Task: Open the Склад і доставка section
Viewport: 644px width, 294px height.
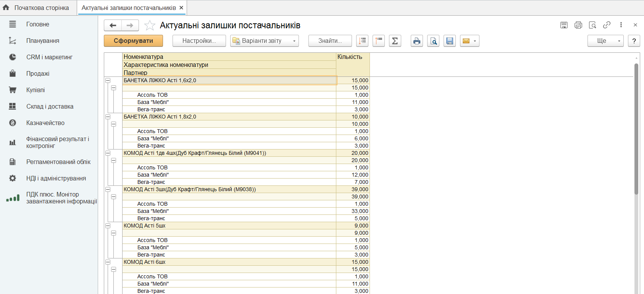Action: [x=49, y=106]
